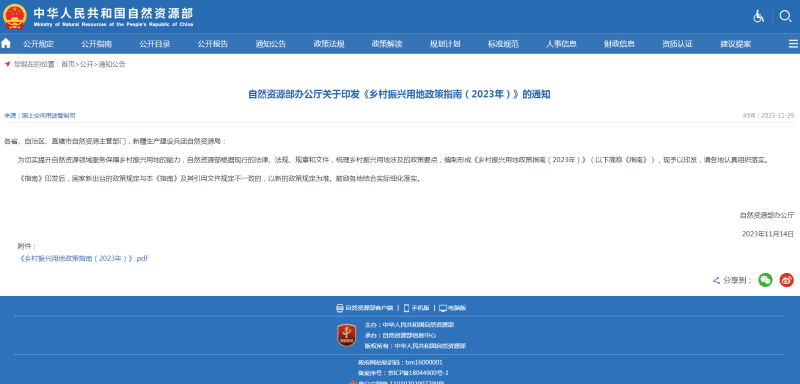Open the hamburger menu icon

pos(793,44)
